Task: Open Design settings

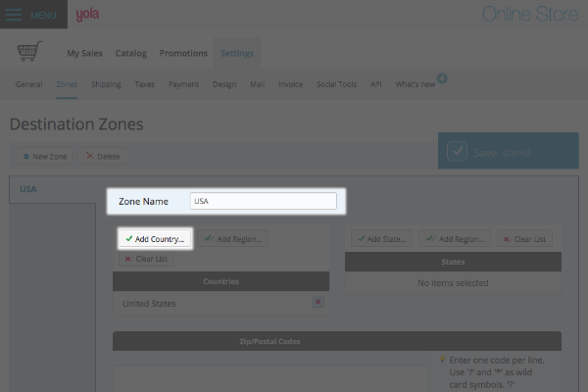Action: click(224, 84)
